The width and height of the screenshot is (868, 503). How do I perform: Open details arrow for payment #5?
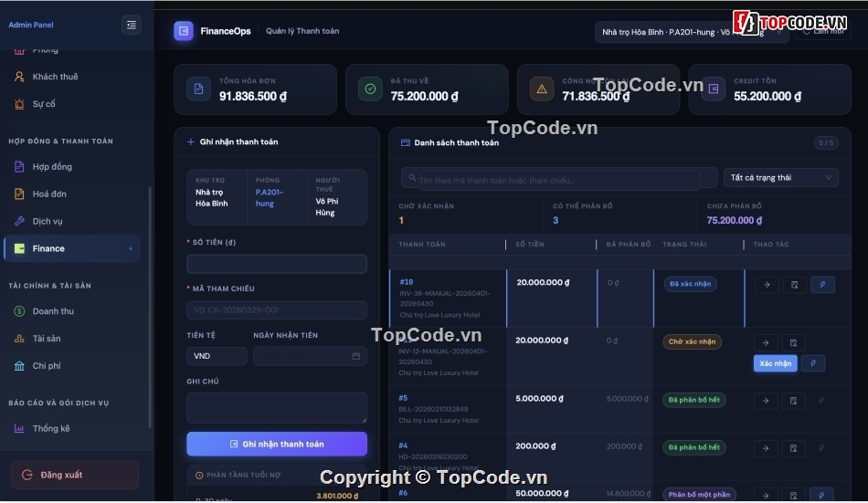pyautogui.click(x=766, y=401)
